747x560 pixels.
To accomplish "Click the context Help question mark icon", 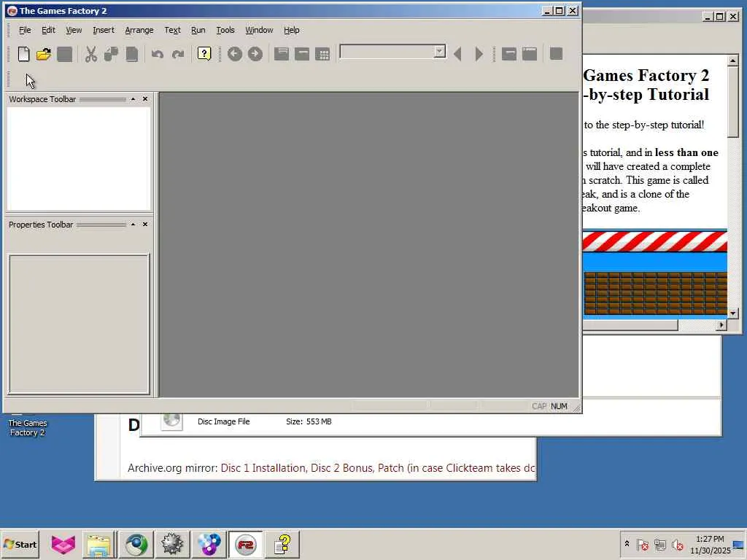I will [204, 54].
